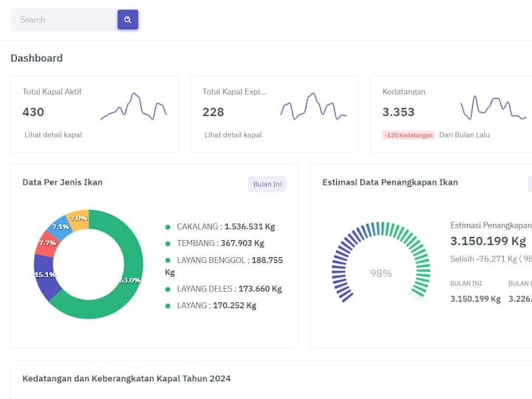
Task: Click the orange 7.0% donut segment
Action: [x=79, y=219]
